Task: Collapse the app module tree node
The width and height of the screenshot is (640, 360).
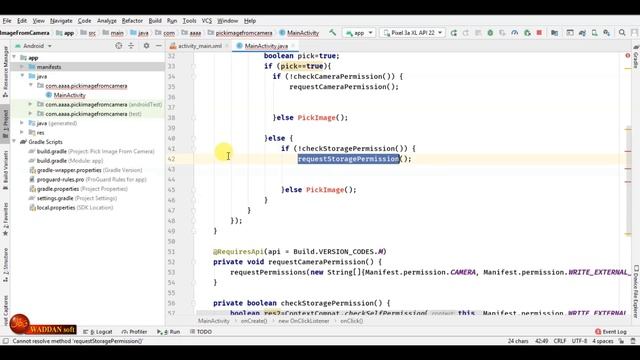Action: click(15, 58)
